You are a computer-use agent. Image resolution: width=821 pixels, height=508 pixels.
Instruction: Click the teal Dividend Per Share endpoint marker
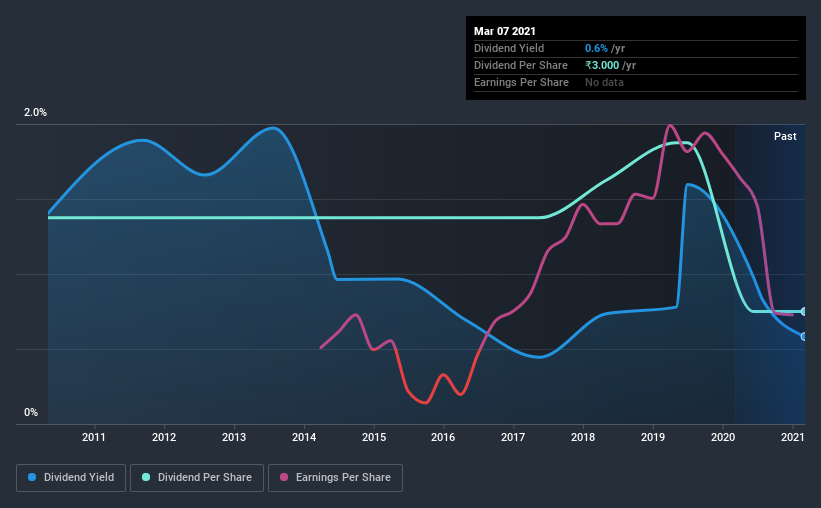pyautogui.click(x=803, y=312)
